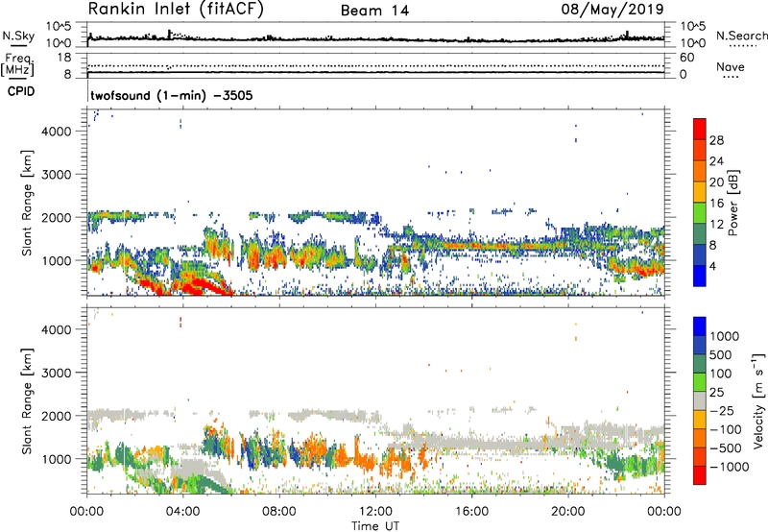Click the '12:00' time axis tick
Viewport: 768px width, 532px height.
coord(375,512)
